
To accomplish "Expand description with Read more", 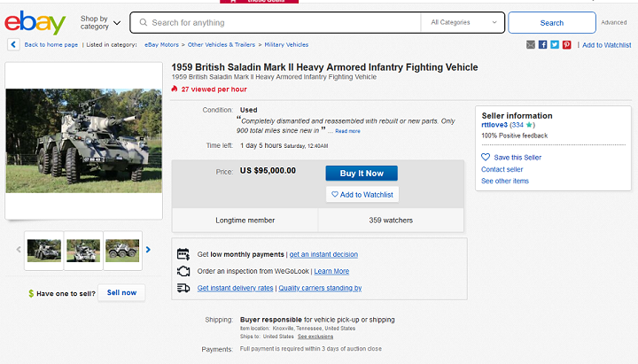I will click(347, 131).
